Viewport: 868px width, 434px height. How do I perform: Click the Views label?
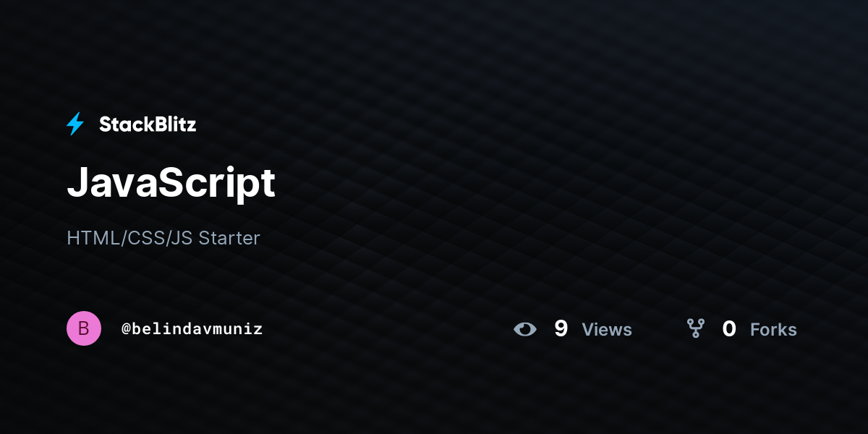pos(607,330)
